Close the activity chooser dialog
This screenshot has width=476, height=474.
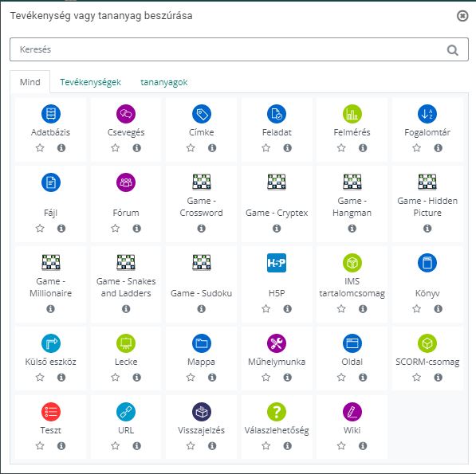(462, 16)
